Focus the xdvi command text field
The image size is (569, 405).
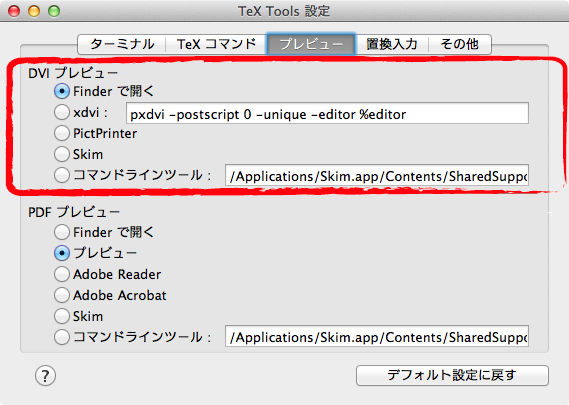tap(327, 113)
